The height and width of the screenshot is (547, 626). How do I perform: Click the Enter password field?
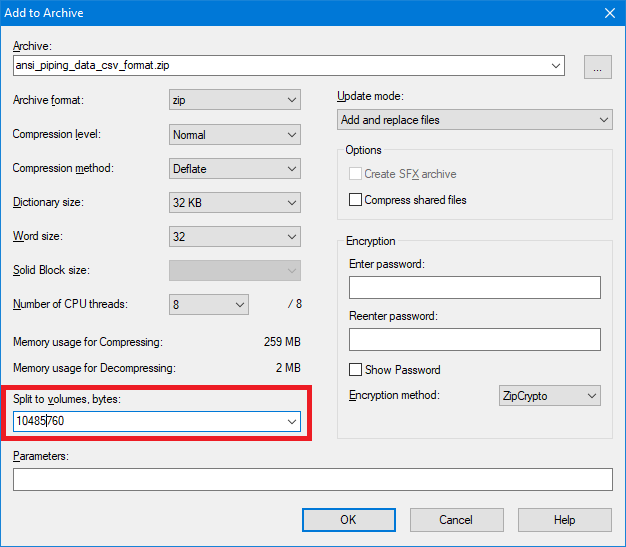click(x=475, y=288)
